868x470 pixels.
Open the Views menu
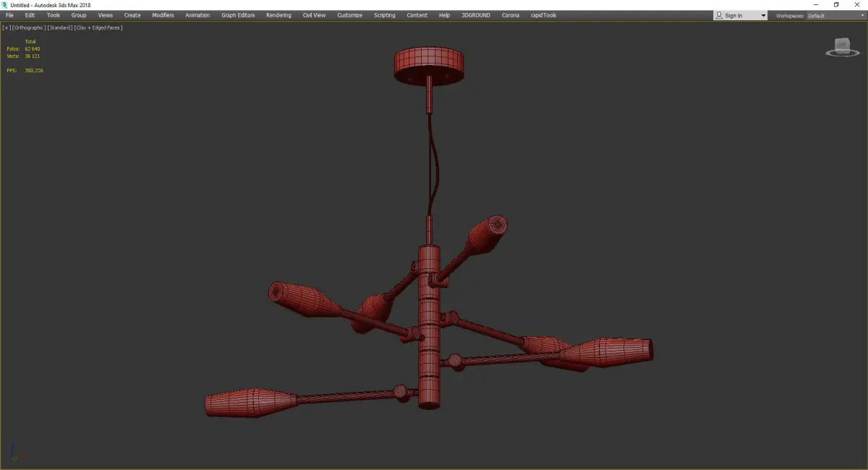(x=106, y=15)
